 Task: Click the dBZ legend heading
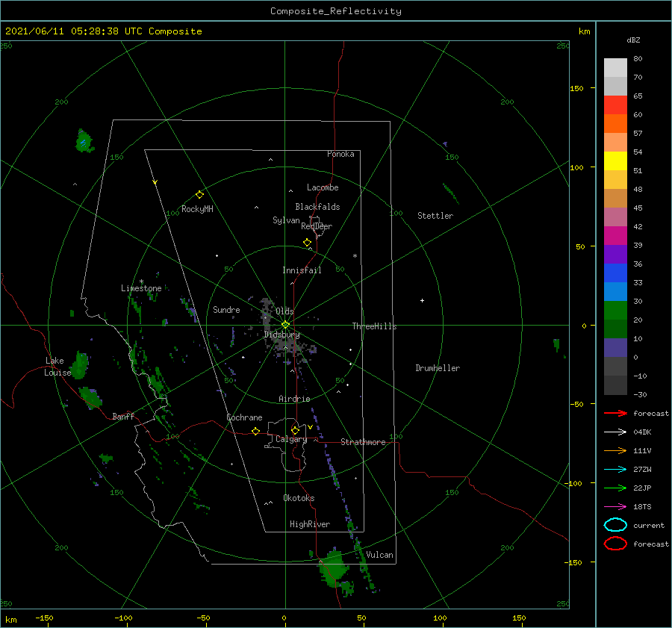[x=633, y=40]
